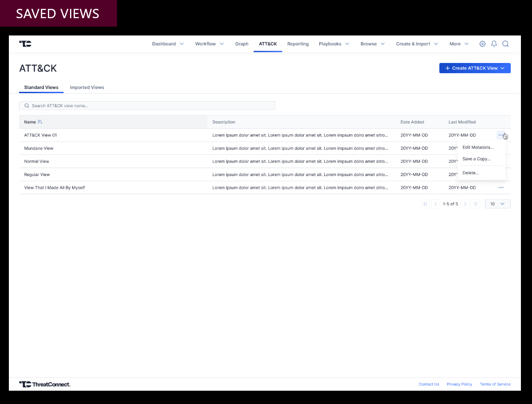This screenshot has height=404, width=532.
Task: Click the ThreatConnect logo in the footer
Action: pos(45,384)
